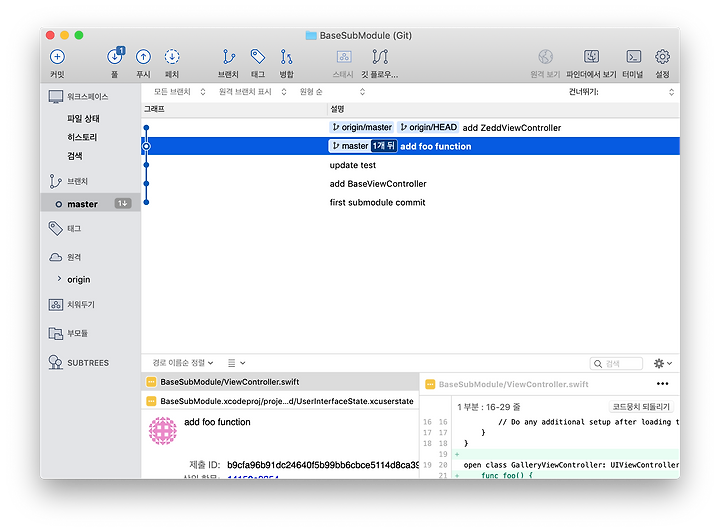Expand the origin remote in sidebar
Screen dimensions: 720x532
click(x=59, y=279)
